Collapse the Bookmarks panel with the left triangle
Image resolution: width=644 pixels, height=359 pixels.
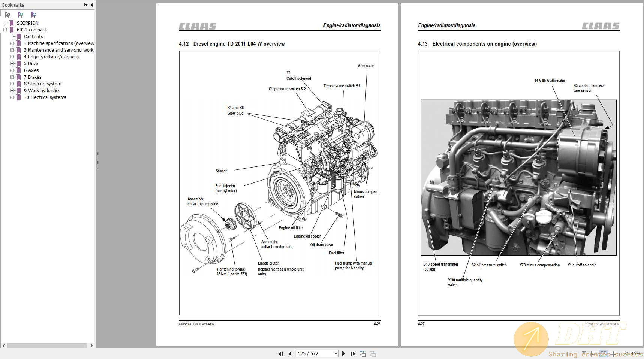(x=92, y=5)
